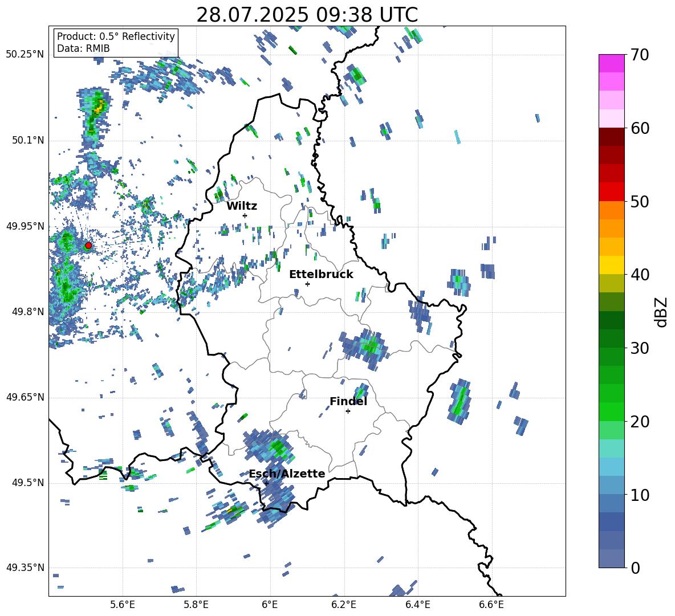Click the red radar location dot
This screenshot has width=675, height=616.
point(88,246)
